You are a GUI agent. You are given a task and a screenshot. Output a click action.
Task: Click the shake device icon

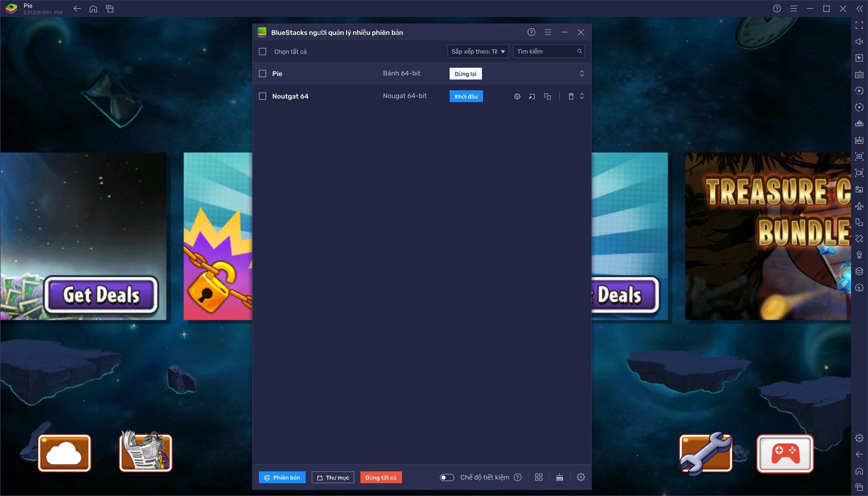click(859, 239)
